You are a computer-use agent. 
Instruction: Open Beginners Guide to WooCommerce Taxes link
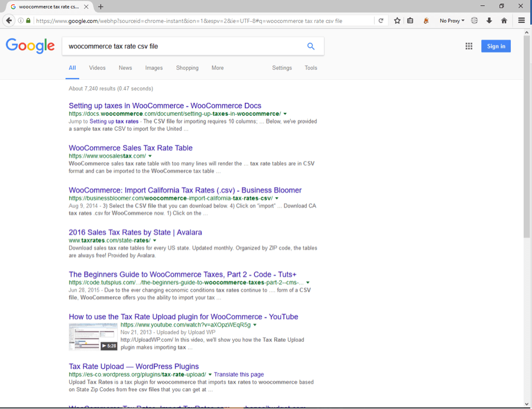click(183, 274)
